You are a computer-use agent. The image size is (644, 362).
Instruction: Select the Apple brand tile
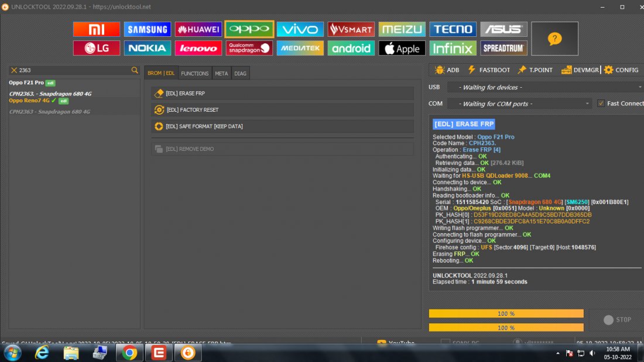pos(402,48)
